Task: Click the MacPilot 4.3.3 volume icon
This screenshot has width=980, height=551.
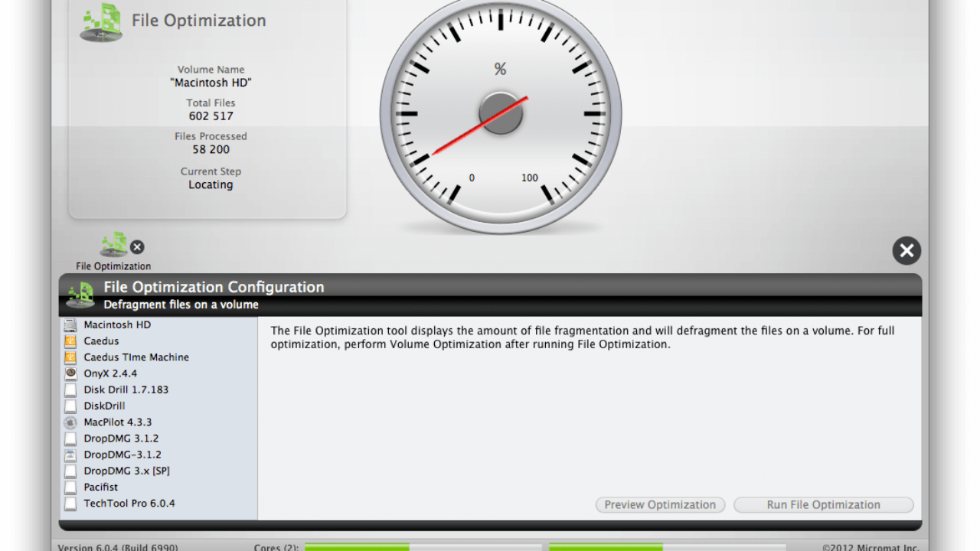Action: pos(70,422)
